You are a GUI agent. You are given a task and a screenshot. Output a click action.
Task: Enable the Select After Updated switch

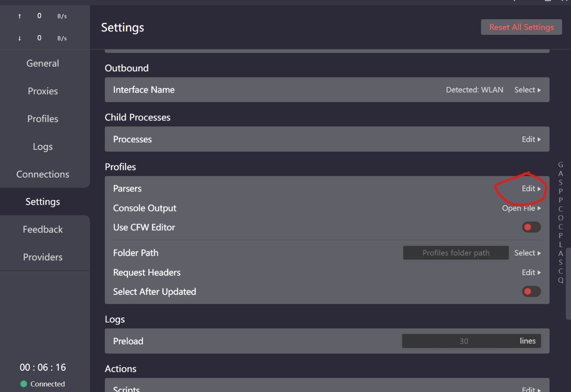pos(531,292)
